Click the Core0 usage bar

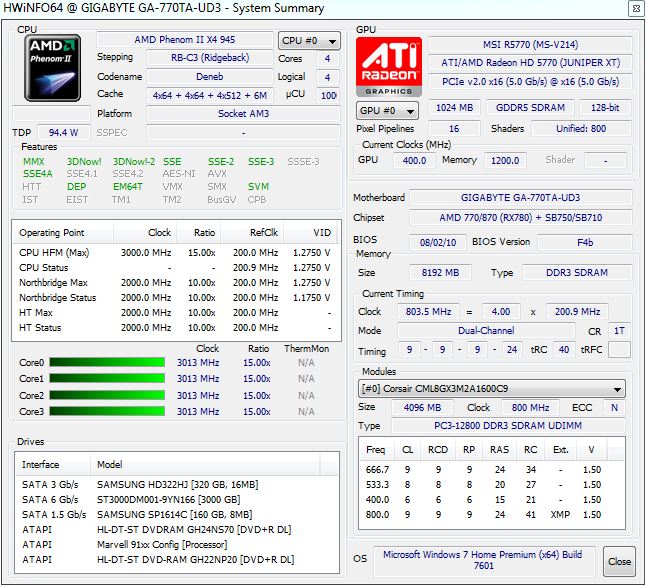click(107, 362)
